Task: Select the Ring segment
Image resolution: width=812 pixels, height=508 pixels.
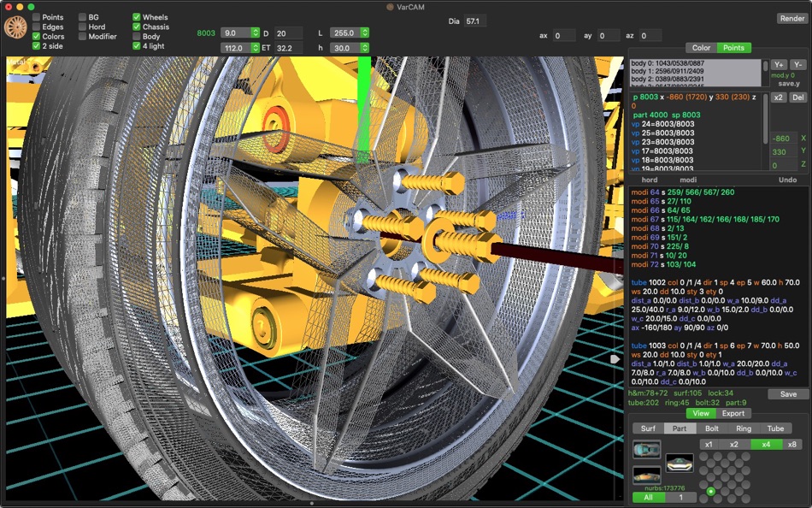Action: tap(744, 428)
